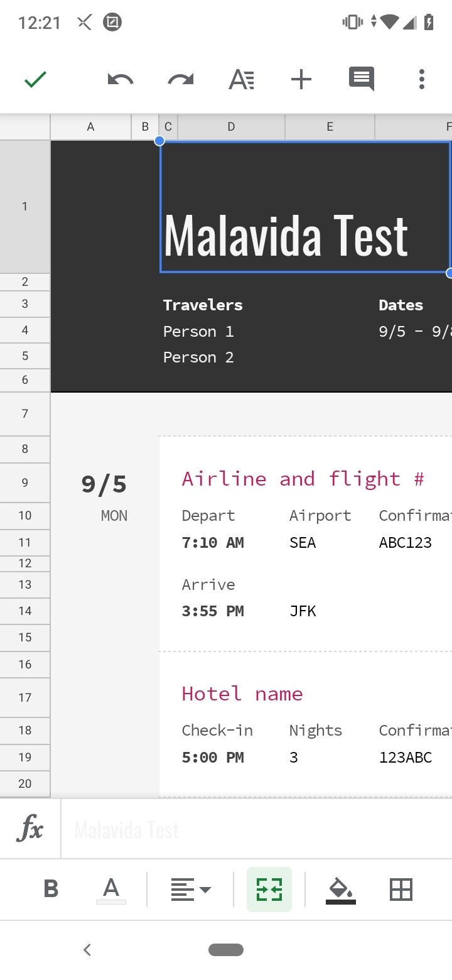452x980 pixels.
Task: Open the text format options icon
Action: tap(241, 80)
